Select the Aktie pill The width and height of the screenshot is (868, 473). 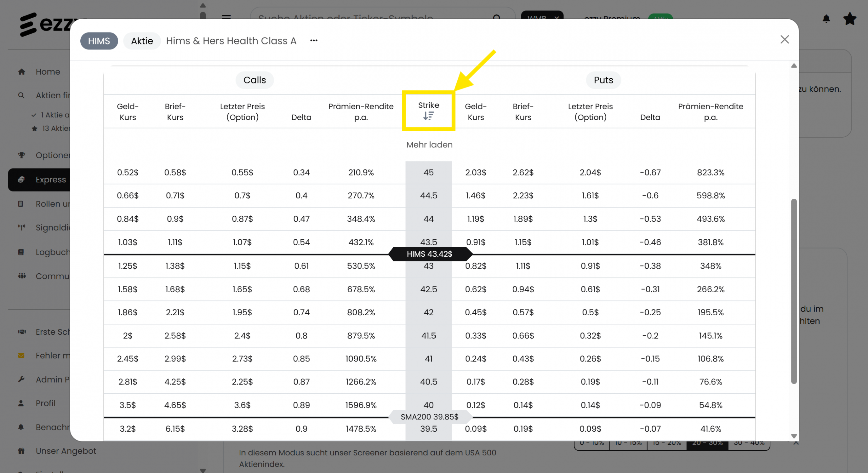point(142,41)
